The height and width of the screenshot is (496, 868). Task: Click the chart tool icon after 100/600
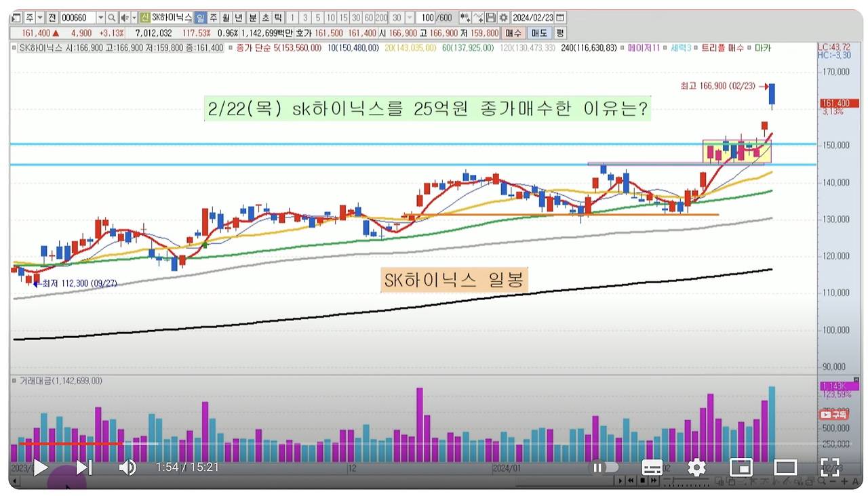click(x=465, y=18)
